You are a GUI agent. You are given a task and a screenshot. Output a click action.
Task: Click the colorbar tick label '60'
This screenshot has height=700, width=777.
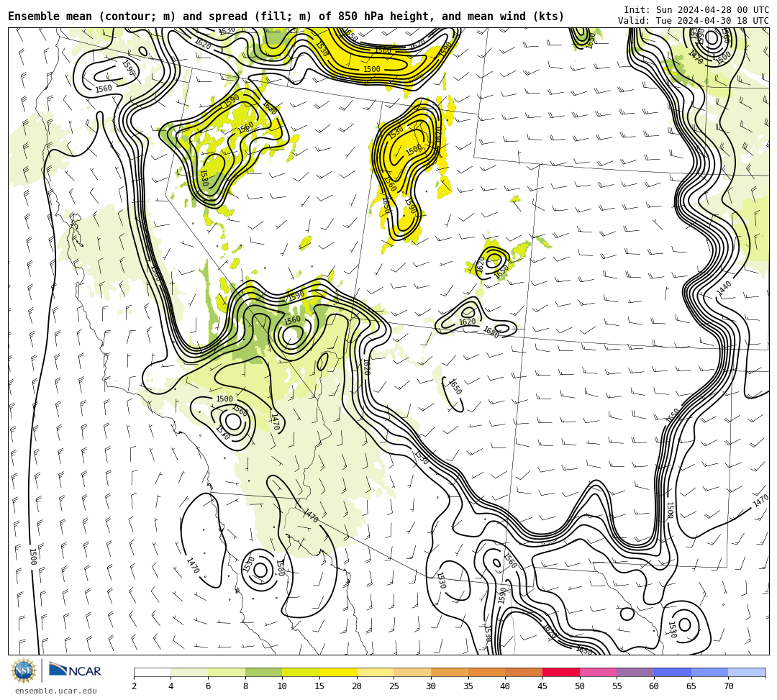click(x=654, y=686)
